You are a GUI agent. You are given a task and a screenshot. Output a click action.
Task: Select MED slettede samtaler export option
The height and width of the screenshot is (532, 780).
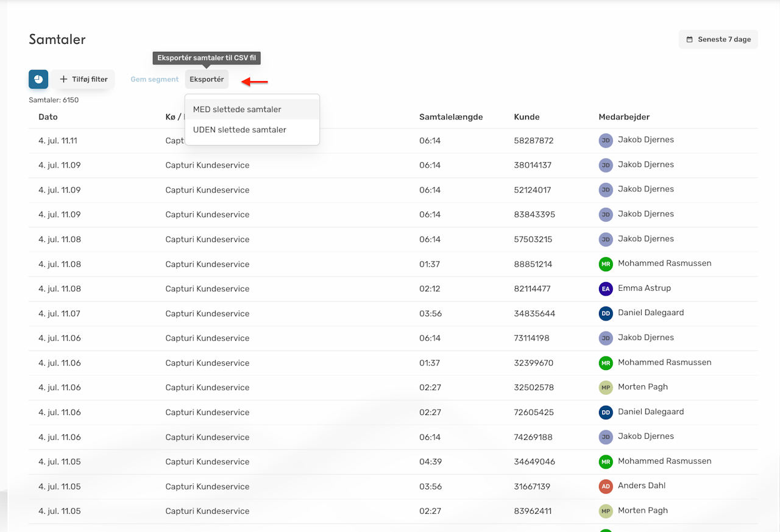click(x=237, y=110)
